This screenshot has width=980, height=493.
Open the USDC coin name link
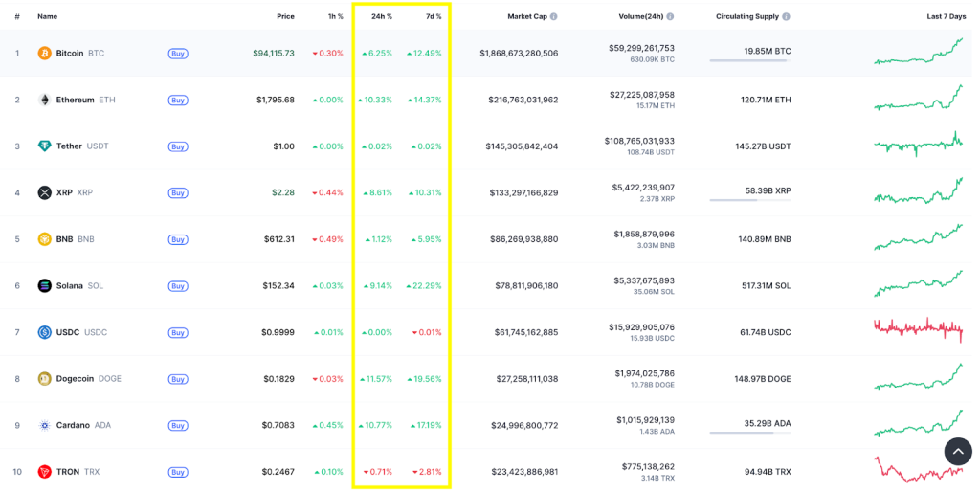pyautogui.click(x=67, y=332)
